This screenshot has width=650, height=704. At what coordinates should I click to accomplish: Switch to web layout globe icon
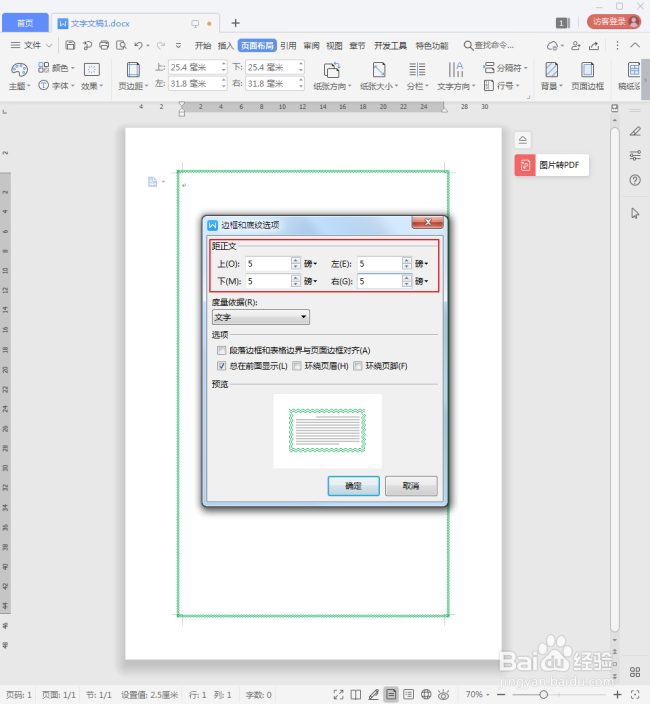pyautogui.click(x=426, y=695)
